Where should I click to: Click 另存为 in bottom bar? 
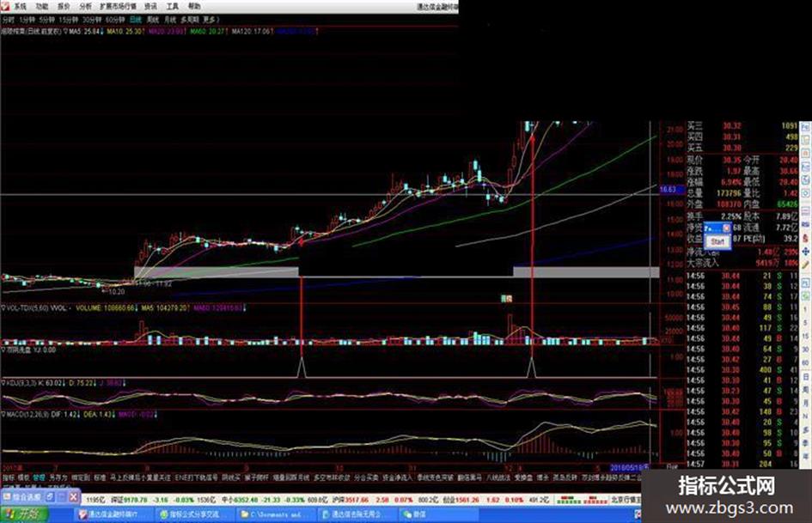[x=58, y=477]
